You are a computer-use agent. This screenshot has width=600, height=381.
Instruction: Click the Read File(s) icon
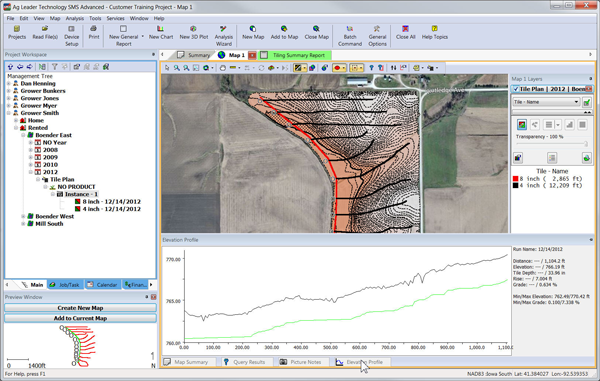(45, 29)
